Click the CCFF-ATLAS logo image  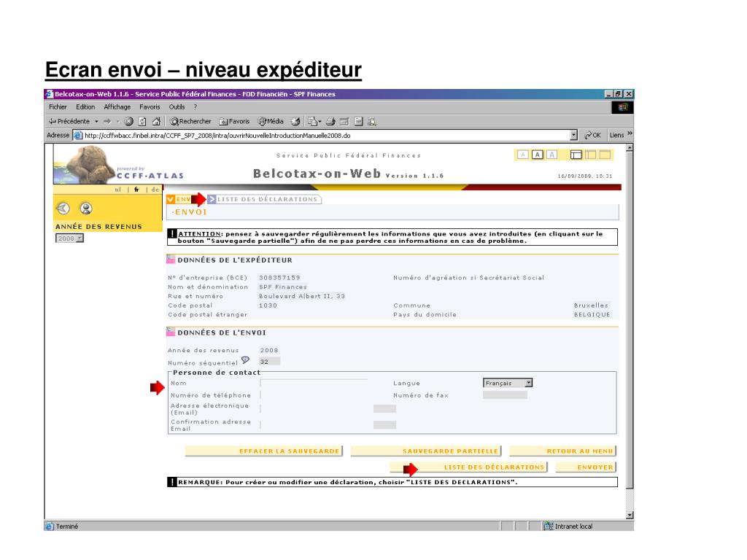click(x=118, y=165)
